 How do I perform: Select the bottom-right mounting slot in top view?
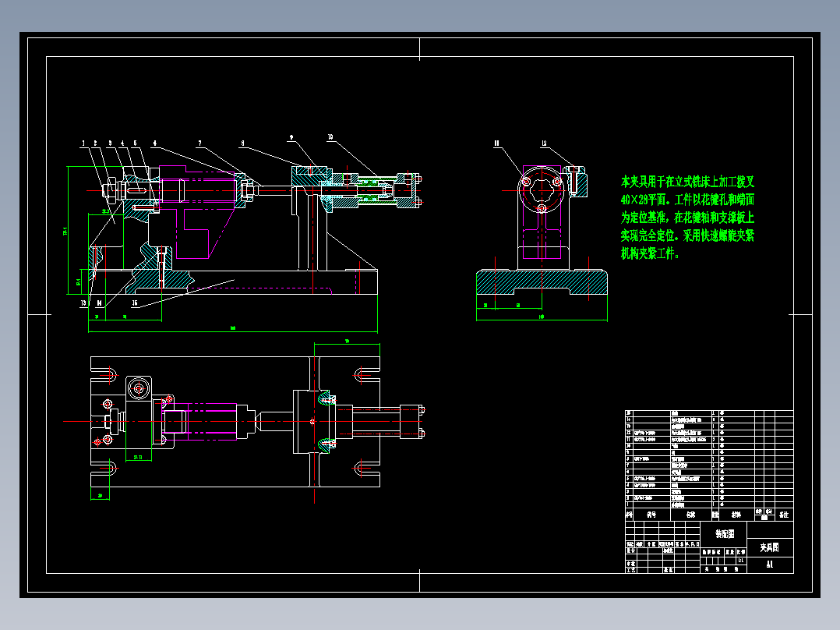[367, 469]
